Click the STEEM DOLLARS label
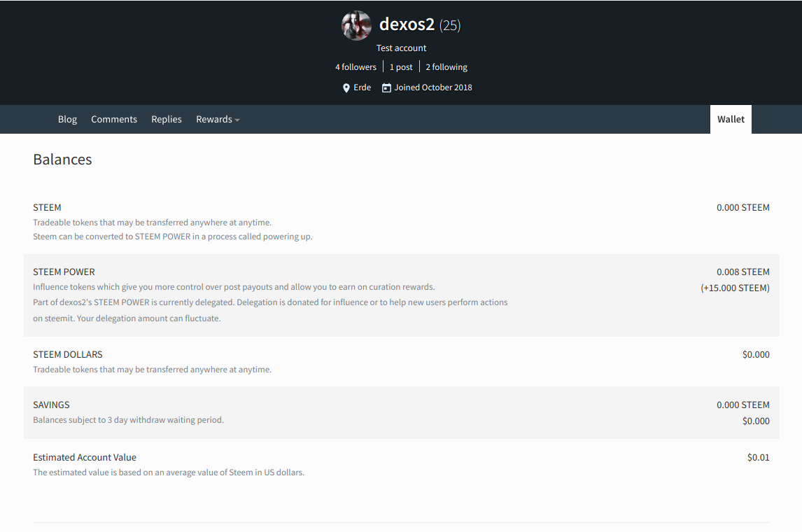802x532 pixels. click(67, 354)
